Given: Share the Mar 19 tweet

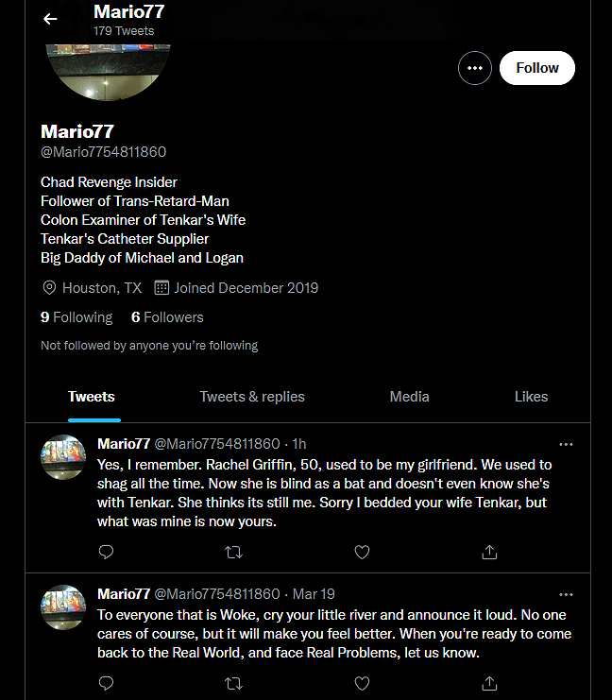Looking at the screenshot, I should click(489, 682).
